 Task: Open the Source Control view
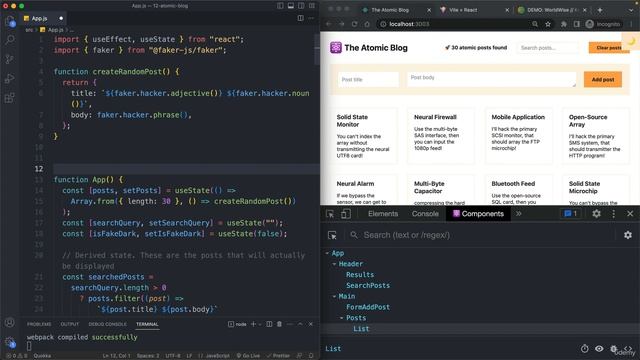coord(10,59)
